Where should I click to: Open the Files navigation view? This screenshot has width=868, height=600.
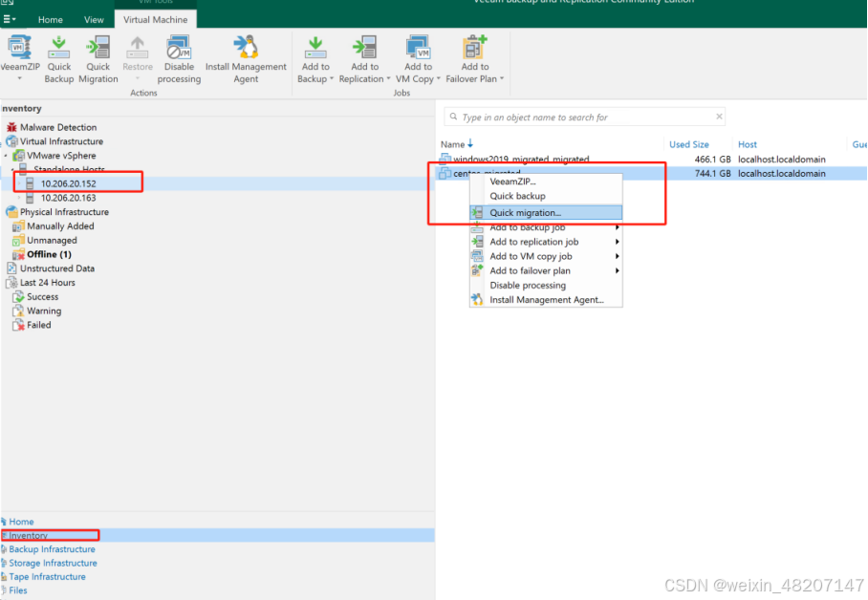[18, 590]
